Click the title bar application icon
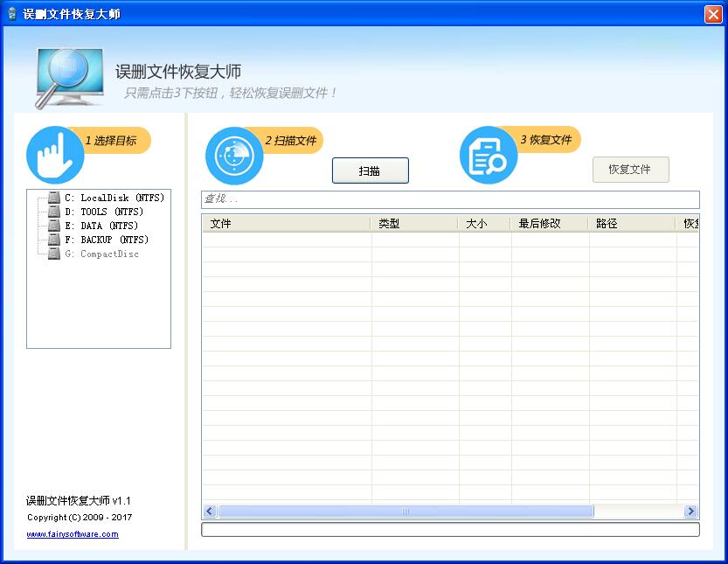 [11, 14]
